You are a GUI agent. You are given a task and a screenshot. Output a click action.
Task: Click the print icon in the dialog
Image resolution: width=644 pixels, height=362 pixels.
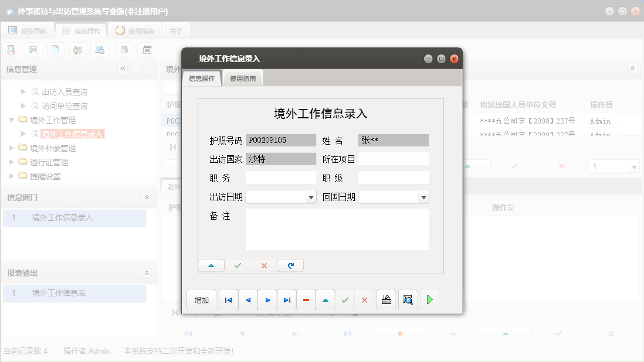tap(386, 299)
